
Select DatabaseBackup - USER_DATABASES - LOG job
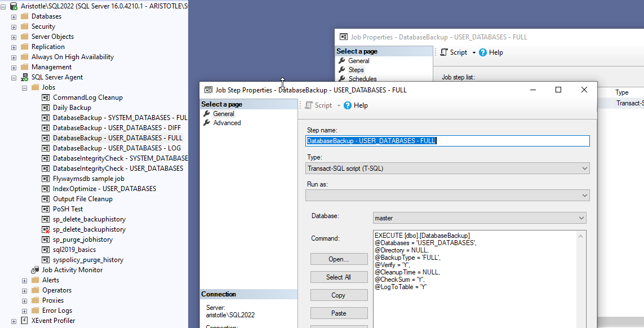point(117,148)
